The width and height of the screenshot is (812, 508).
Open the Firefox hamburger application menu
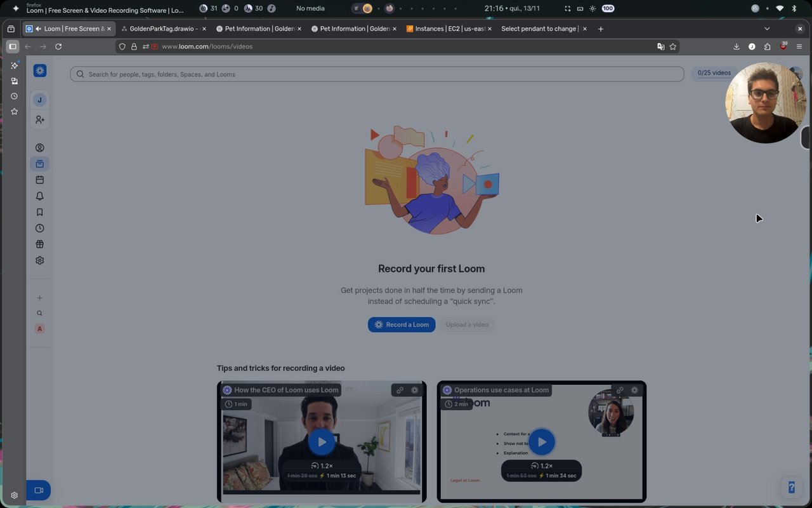coord(799,46)
